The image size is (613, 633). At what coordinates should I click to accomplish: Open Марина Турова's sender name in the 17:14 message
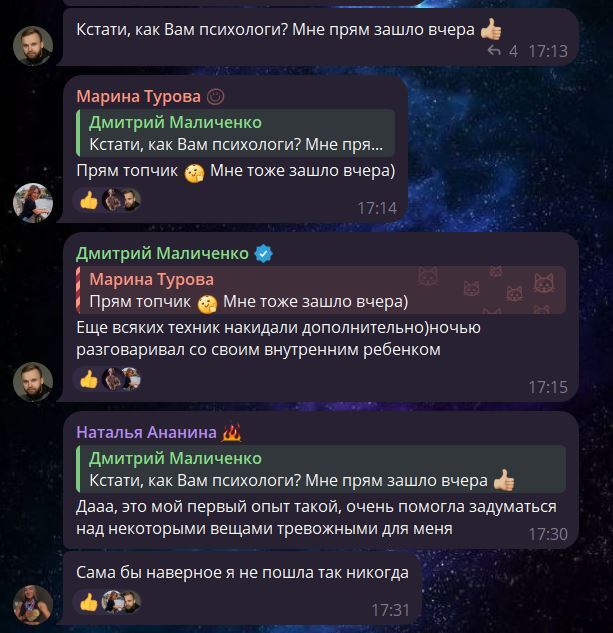coord(139,96)
